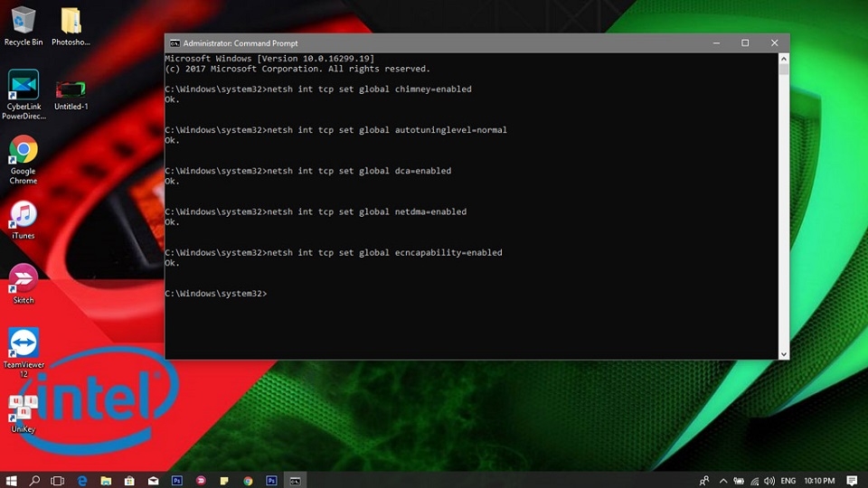This screenshot has height=488, width=868.
Task: Select the CyberLink PowerDirector desktop shortcut
Action: [x=24, y=95]
